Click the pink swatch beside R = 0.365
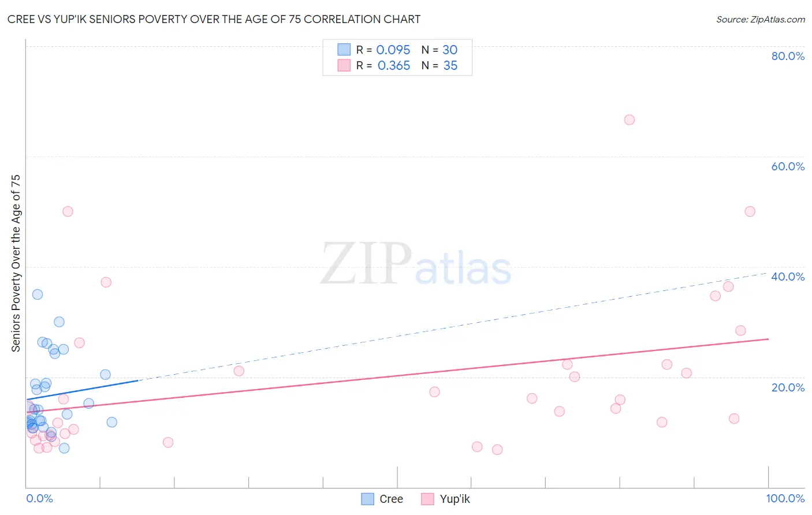 pyautogui.click(x=344, y=65)
